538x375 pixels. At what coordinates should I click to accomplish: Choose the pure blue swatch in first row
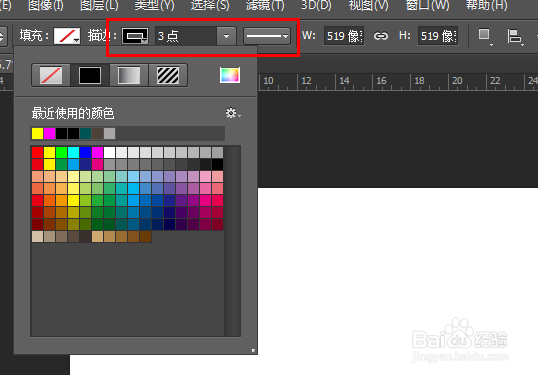click(x=85, y=152)
